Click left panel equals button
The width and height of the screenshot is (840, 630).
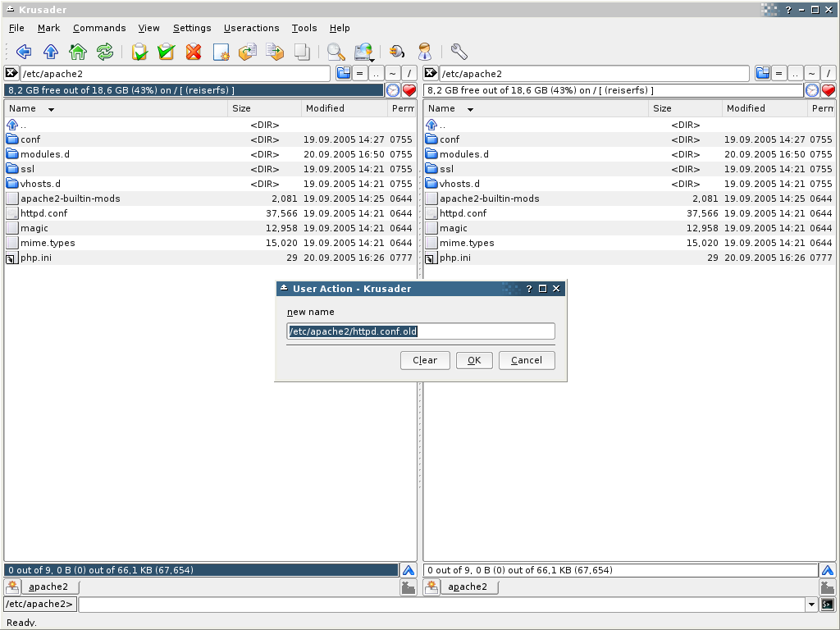coord(360,73)
